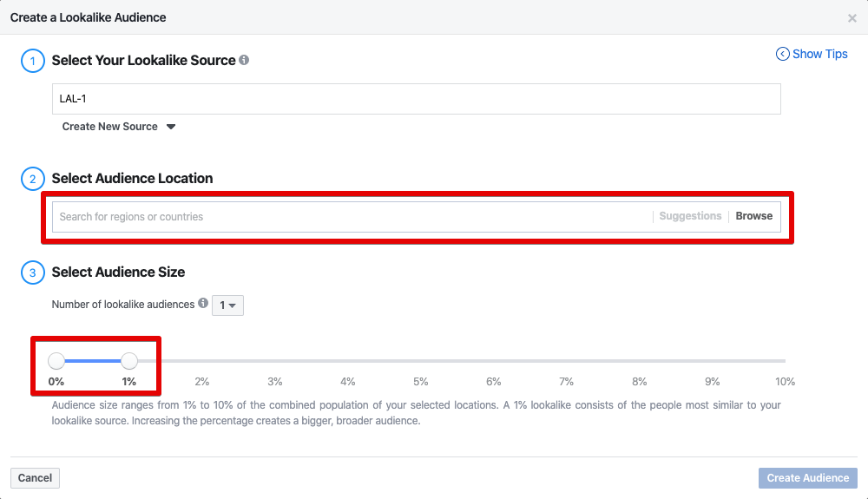Click the 10% label on the size scale
The width and height of the screenshot is (868, 499).
pos(785,382)
